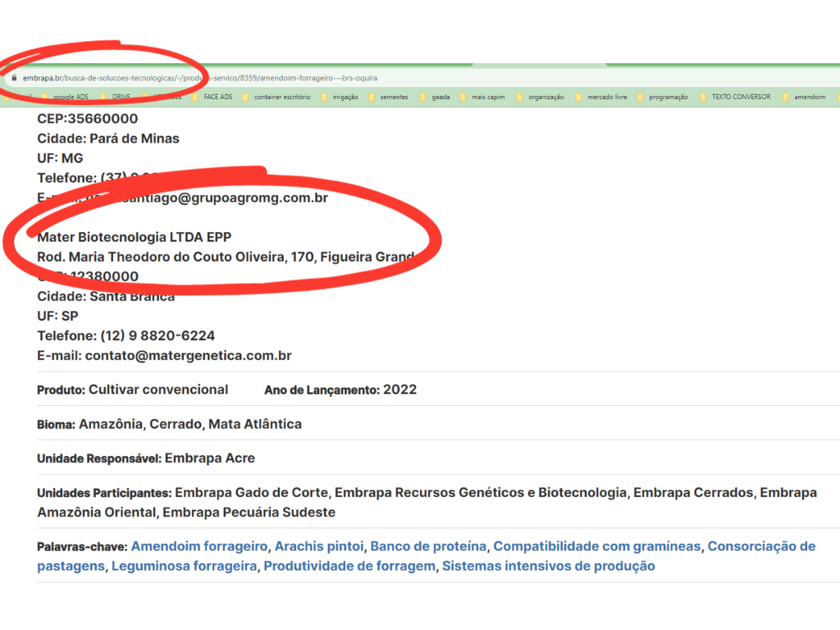Open the 'container escritório' bookmark folder

(281, 97)
